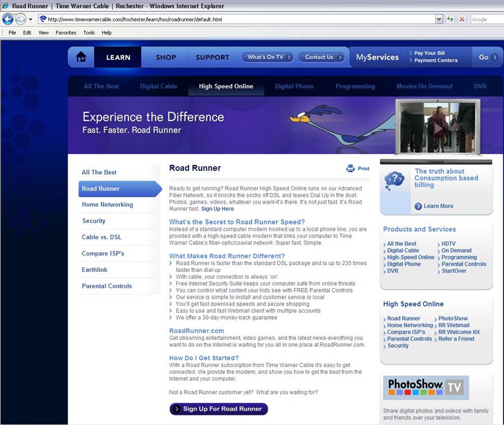
Task: Open the Digital Cable sub-navigation tab
Action: [x=159, y=86]
